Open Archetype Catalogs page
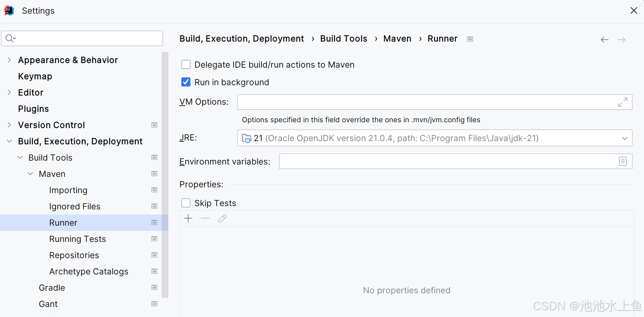This screenshot has height=317, width=644. click(89, 271)
